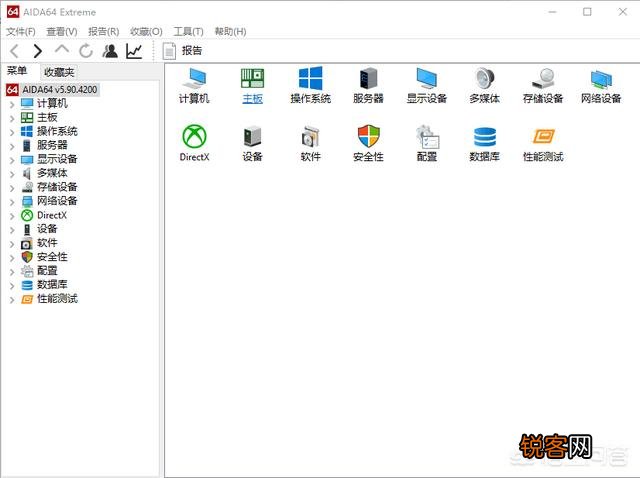Expand the 显示设备 tree node
The image size is (640, 478).
pos(12,160)
